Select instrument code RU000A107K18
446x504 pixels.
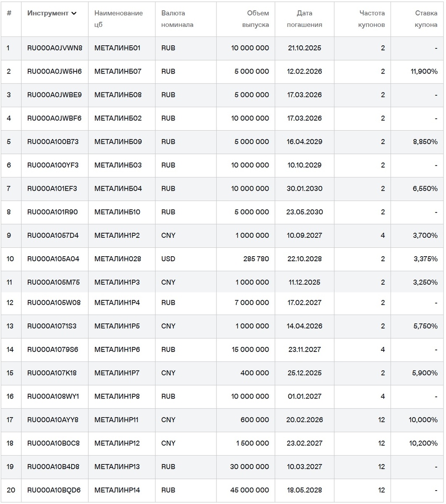(x=52, y=374)
